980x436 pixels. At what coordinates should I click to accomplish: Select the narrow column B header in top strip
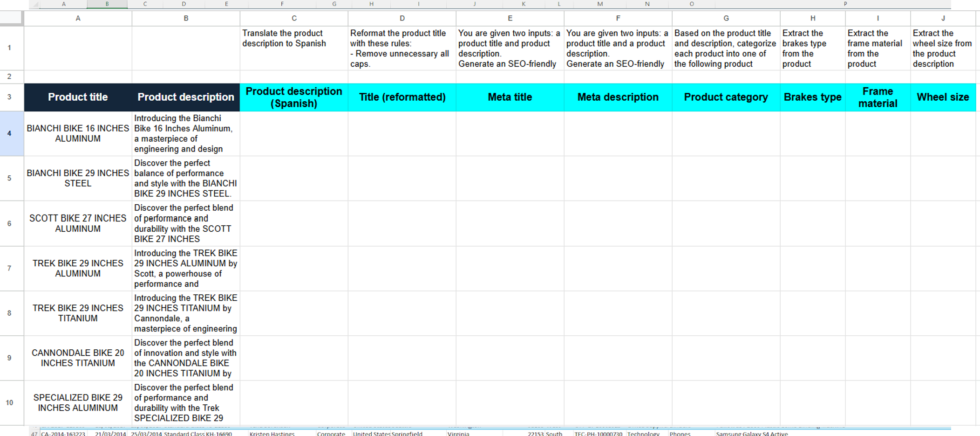pos(107,4)
